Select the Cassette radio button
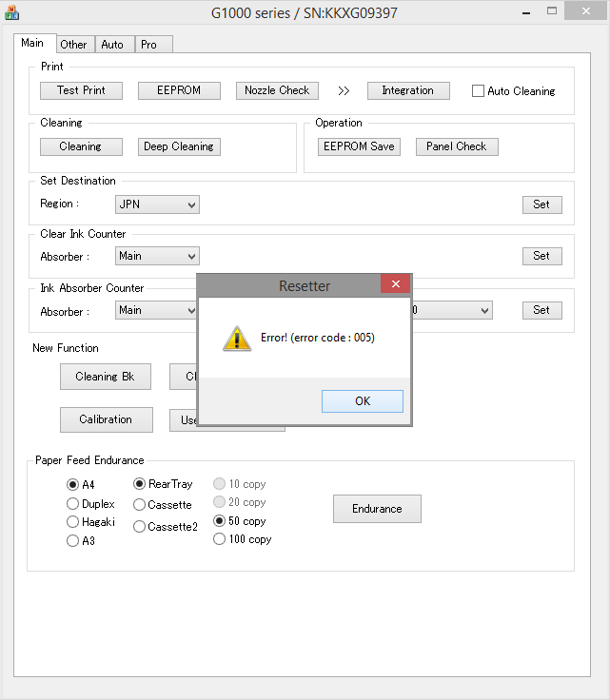The width and height of the screenshot is (610, 700). point(139,505)
